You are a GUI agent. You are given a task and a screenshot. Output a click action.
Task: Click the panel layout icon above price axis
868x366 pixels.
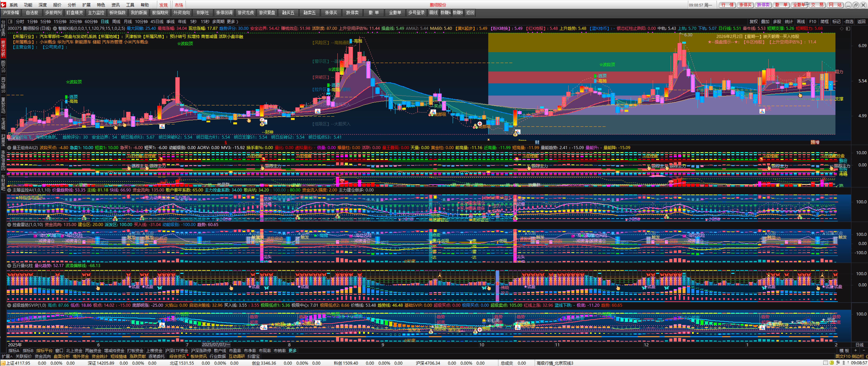tap(848, 29)
